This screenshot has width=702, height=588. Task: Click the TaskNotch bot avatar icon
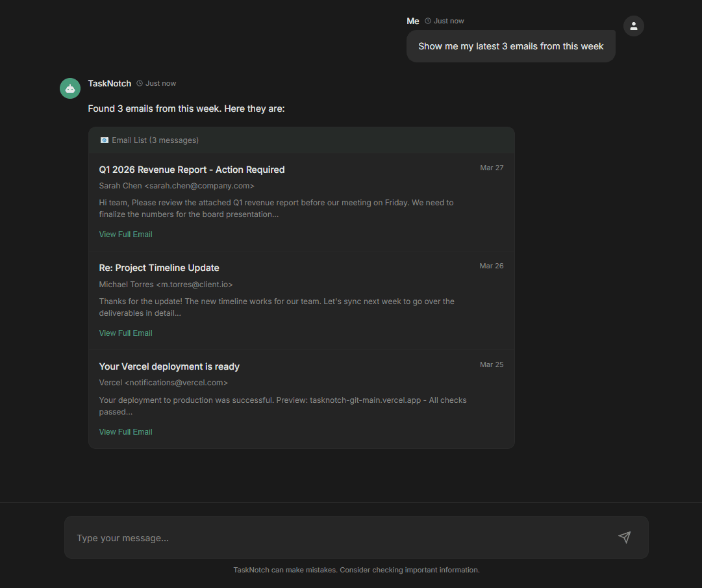point(70,88)
